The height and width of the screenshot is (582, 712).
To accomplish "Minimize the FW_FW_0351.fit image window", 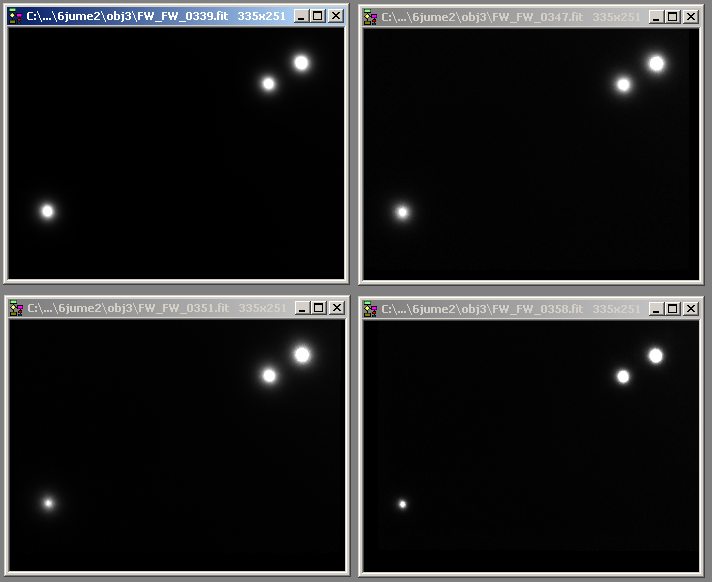I will click(x=302, y=308).
